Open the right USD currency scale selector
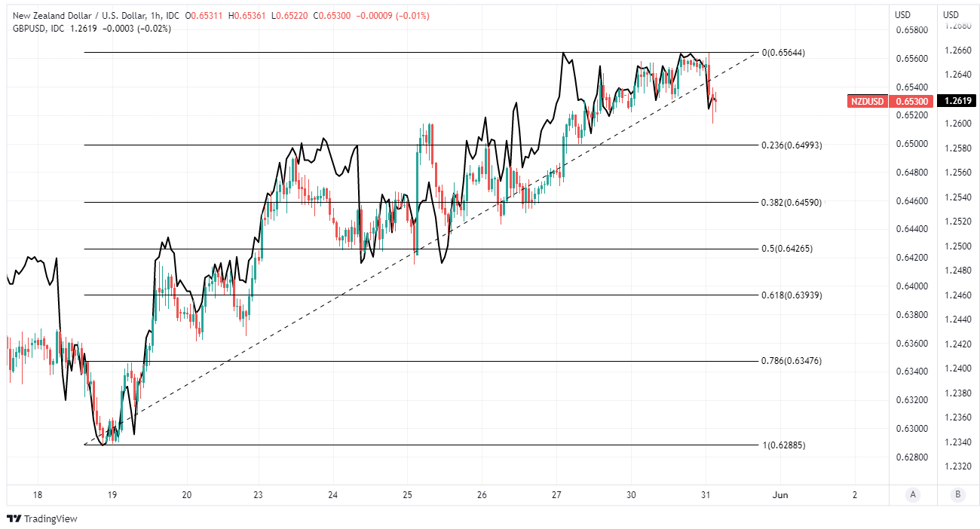 951,15
